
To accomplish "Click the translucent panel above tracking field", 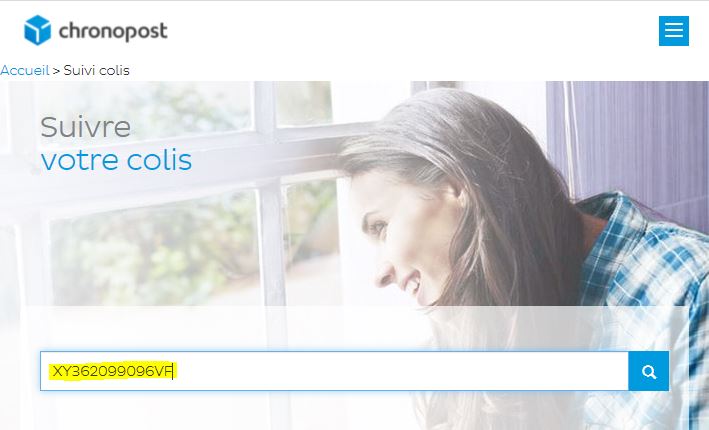I will coord(355,328).
